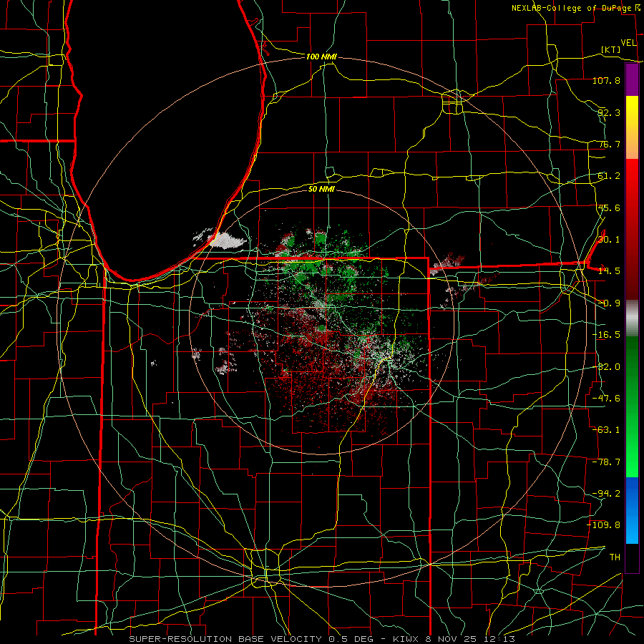Viewport: 644px width, 644px height.
Task: Click the VEL legend title
Action: coord(628,43)
